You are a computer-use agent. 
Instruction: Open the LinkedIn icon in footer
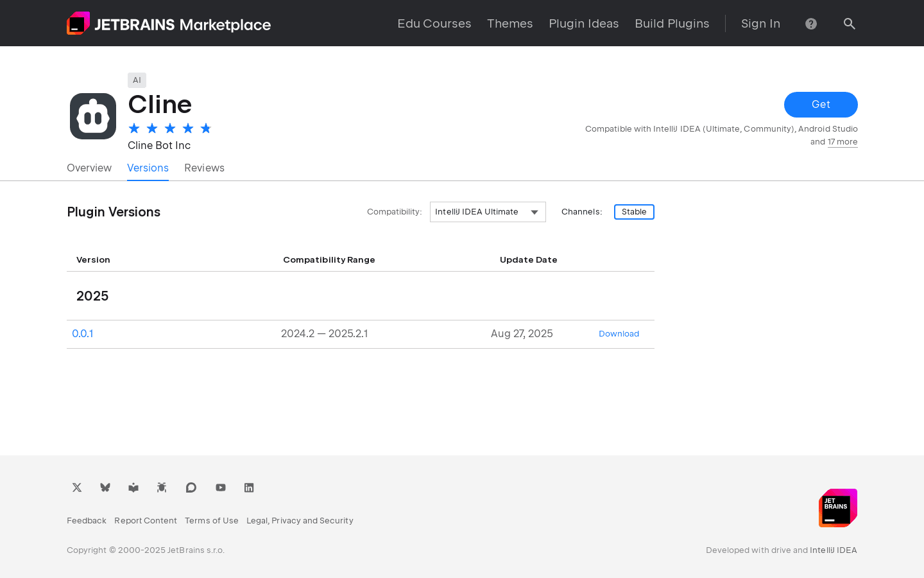249,487
